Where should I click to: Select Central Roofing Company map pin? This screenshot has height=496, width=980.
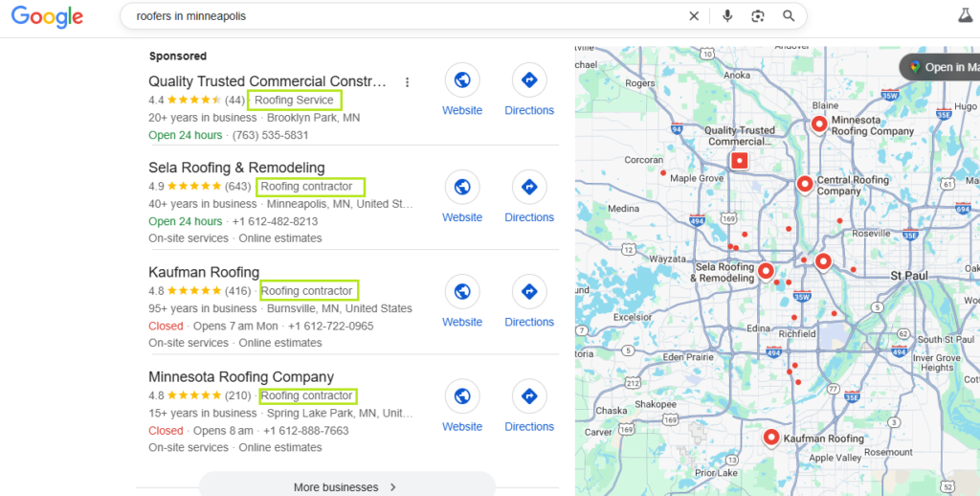[805, 184]
